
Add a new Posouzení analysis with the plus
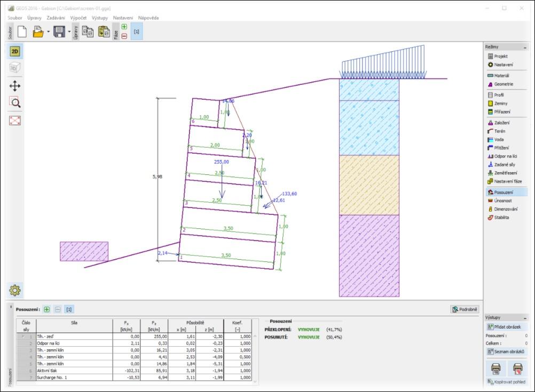click(47, 309)
